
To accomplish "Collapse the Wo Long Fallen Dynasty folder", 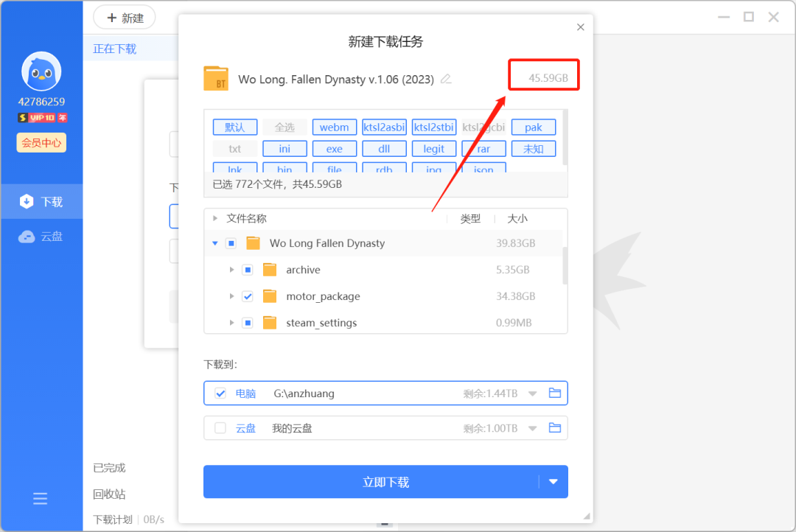I will point(215,243).
